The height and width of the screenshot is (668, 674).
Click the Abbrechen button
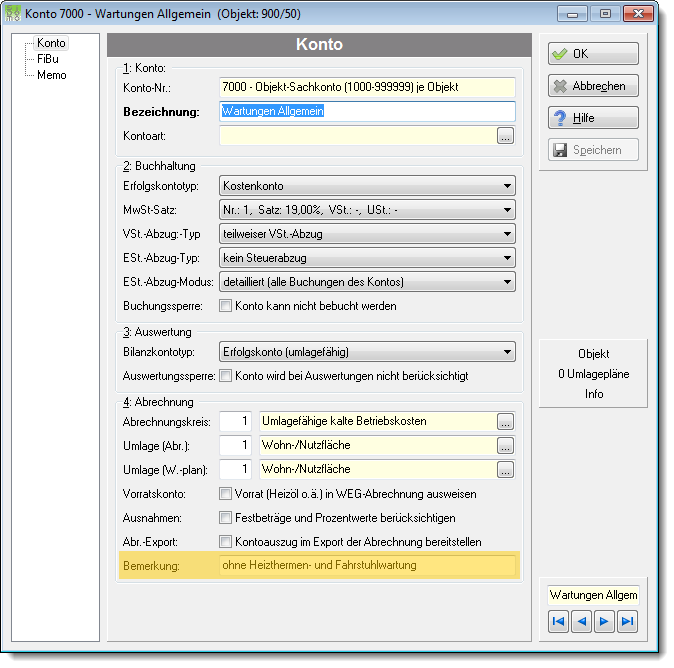point(593,86)
